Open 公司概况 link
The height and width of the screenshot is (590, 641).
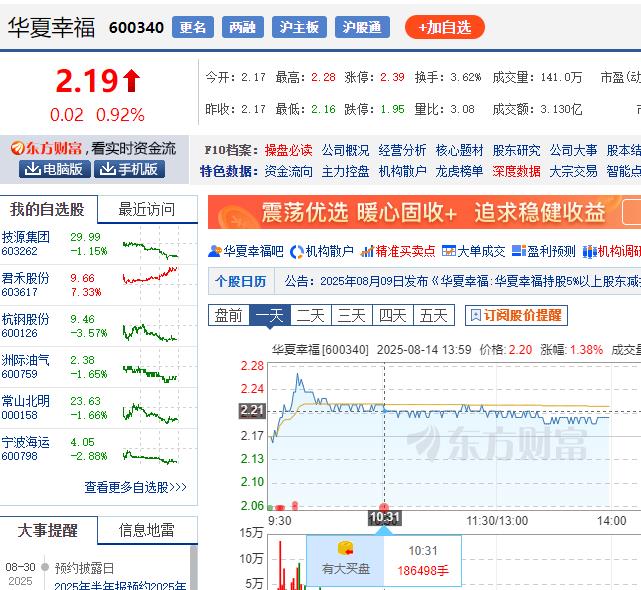tap(345, 150)
